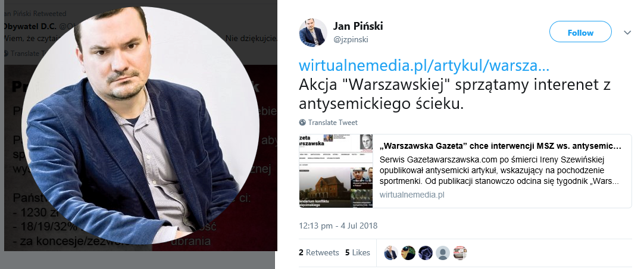Screen dimensions: 644x269
Task: Expand the tweet options chevron menu
Action: [x=627, y=33]
